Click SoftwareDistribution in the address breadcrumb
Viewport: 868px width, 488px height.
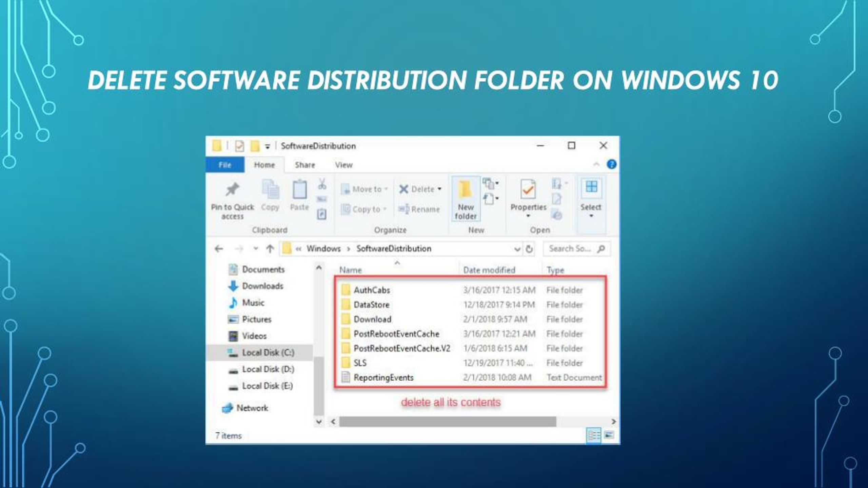tap(394, 249)
